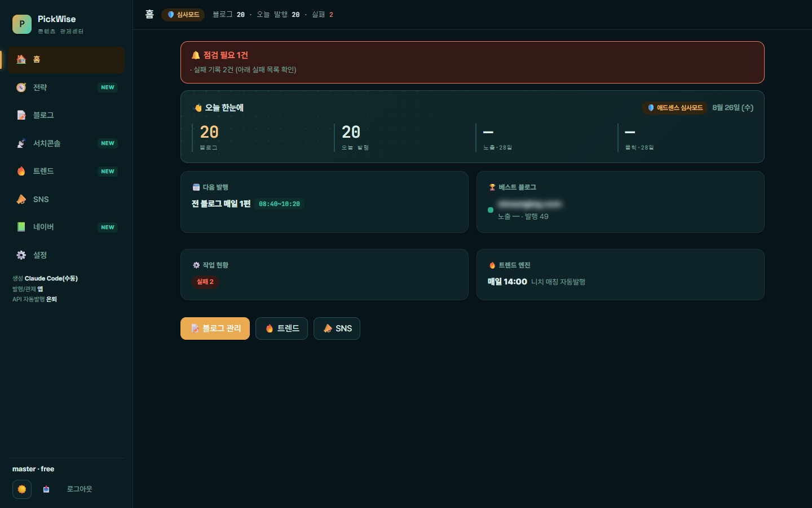Click 실패 2 in the top bar
This screenshot has height=508, width=812.
tap(323, 15)
